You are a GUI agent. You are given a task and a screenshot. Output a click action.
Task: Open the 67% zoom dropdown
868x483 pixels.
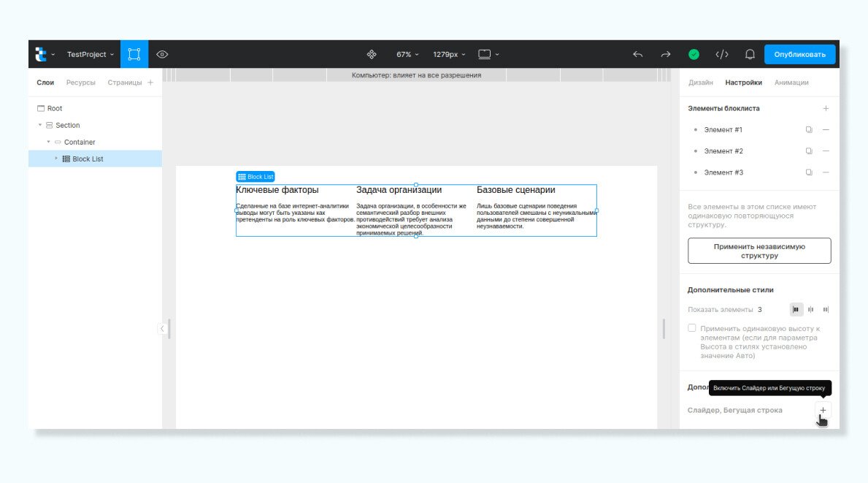[x=407, y=54]
